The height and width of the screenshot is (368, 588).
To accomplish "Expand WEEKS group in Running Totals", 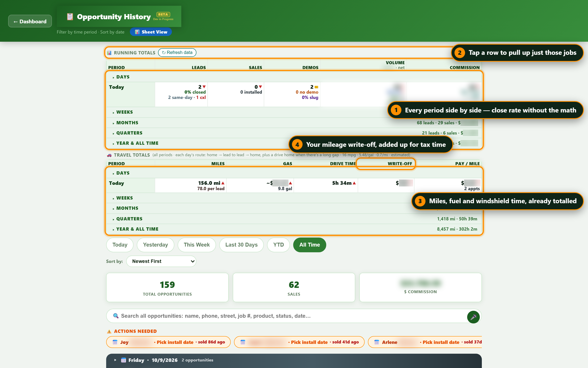I will [x=294, y=112].
